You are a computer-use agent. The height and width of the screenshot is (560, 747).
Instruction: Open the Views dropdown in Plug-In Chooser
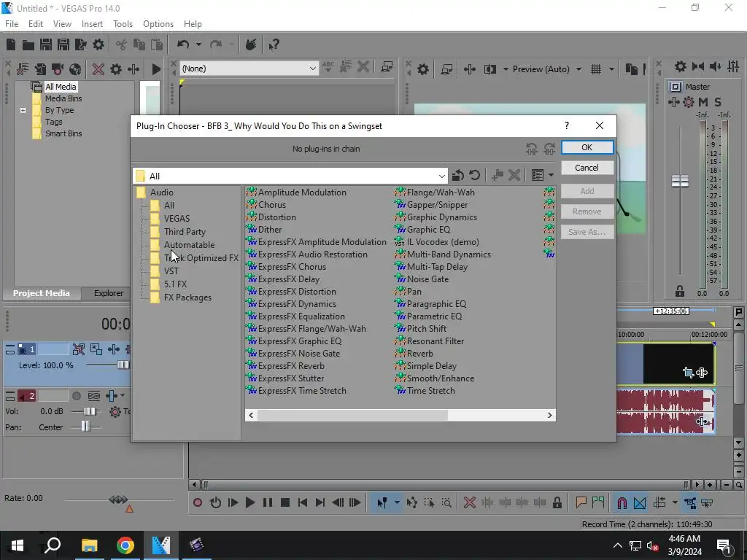(x=551, y=175)
